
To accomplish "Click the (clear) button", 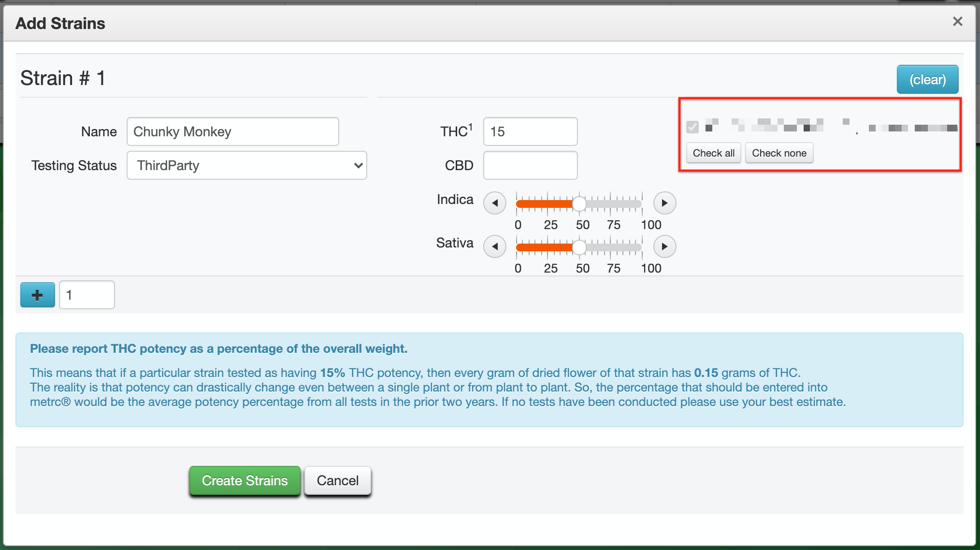I will click(x=927, y=79).
